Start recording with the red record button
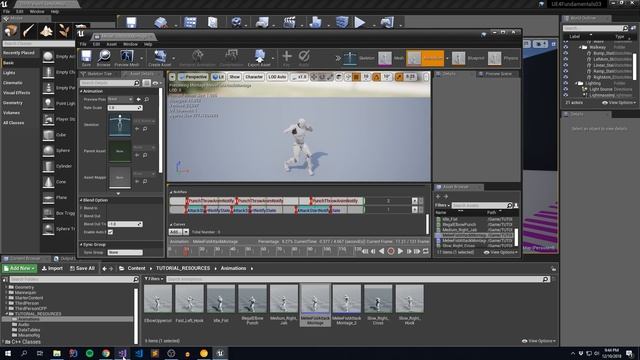Viewport: 640px width, 360px height. (x=391, y=251)
